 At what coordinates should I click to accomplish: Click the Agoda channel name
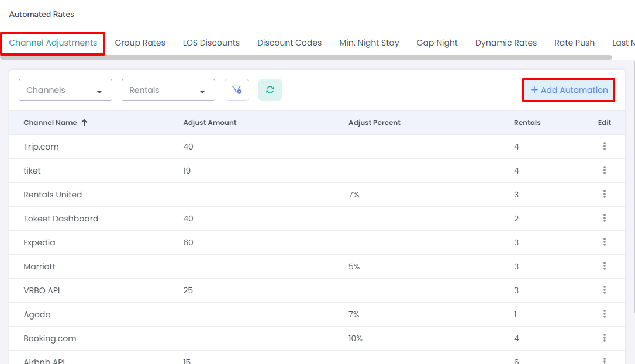pos(37,315)
